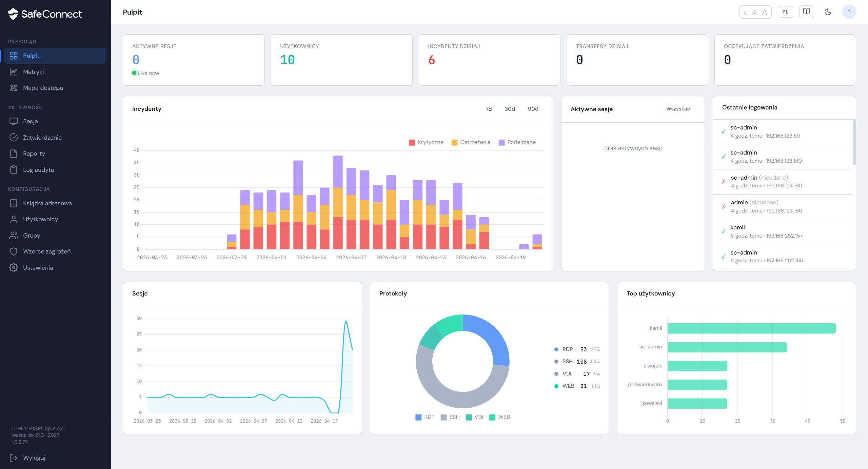Viewport: 868px width, 469px height.
Task: Open Raporty in the sidebar
Action: pyautogui.click(x=55, y=154)
